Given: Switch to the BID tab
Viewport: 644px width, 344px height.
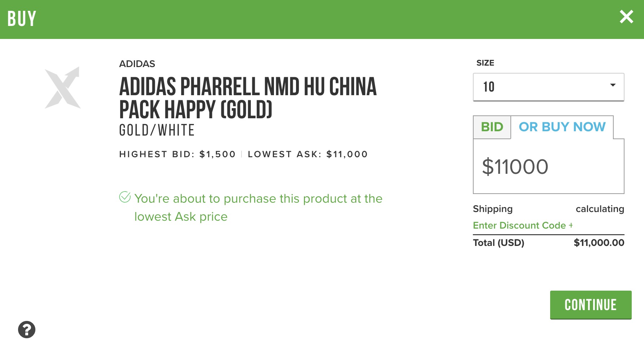Looking at the screenshot, I should pos(492,127).
